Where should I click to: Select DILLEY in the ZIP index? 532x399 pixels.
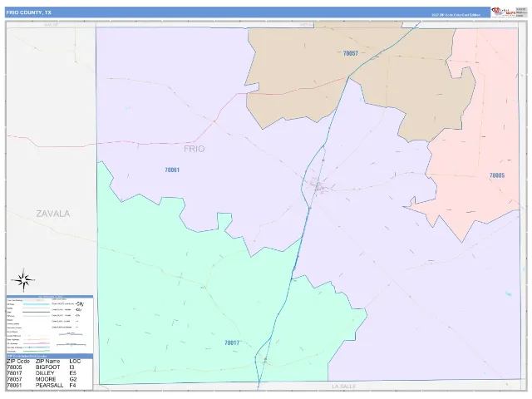[x=45, y=373]
